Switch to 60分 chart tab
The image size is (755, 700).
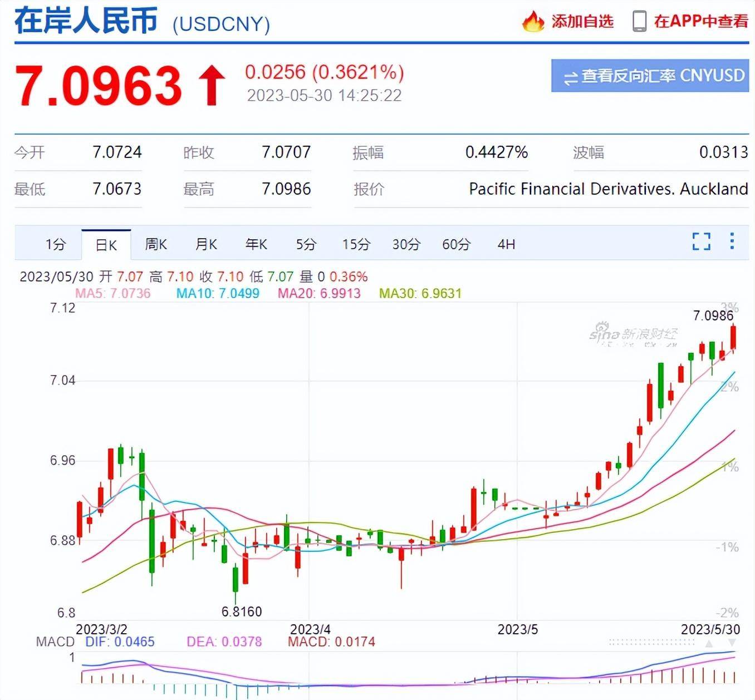pyautogui.click(x=457, y=244)
